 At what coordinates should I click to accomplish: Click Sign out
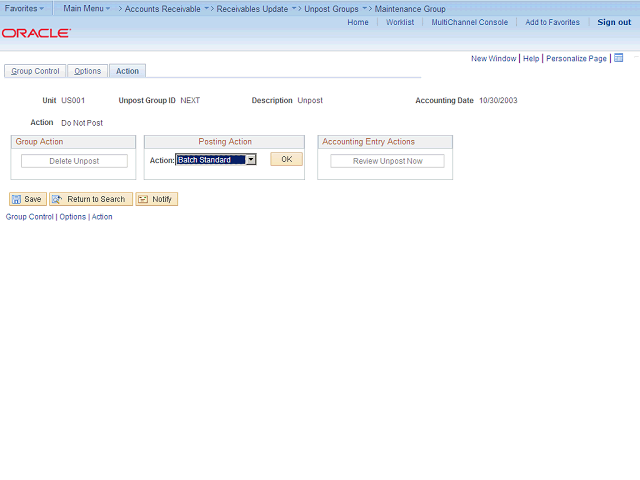tap(614, 22)
